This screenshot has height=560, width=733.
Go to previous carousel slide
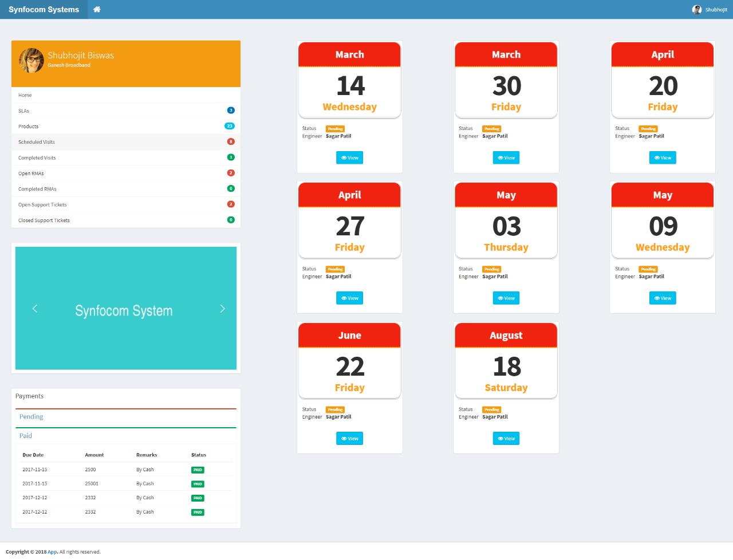(35, 309)
